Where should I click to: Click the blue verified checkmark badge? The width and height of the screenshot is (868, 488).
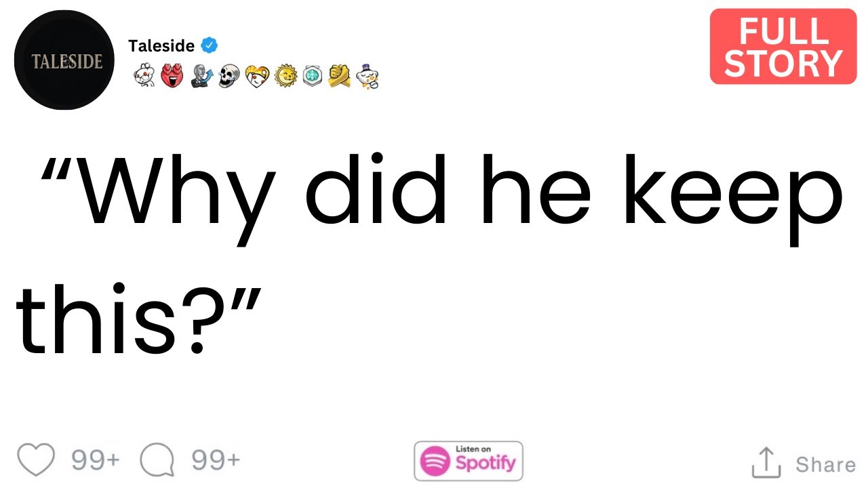(x=210, y=46)
